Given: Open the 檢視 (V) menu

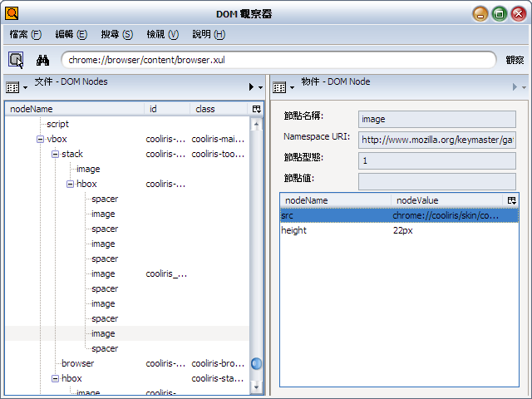Looking at the screenshot, I should [x=162, y=34].
